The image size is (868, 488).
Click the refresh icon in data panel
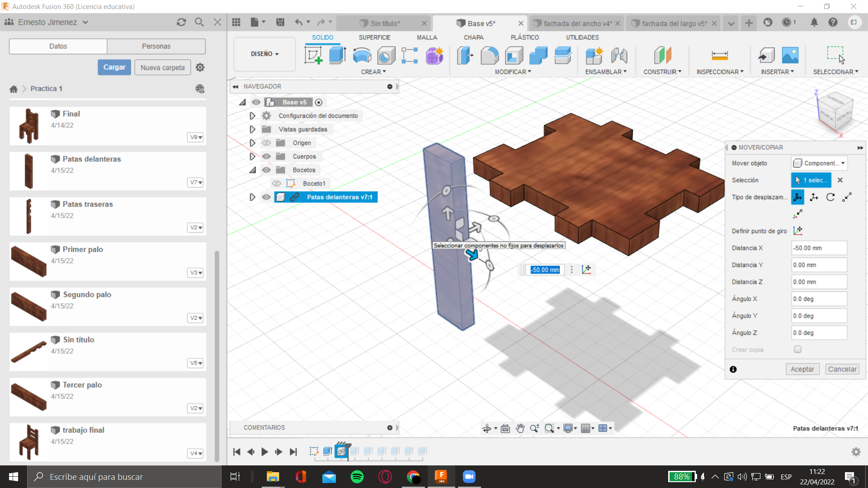tap(181, 22)
